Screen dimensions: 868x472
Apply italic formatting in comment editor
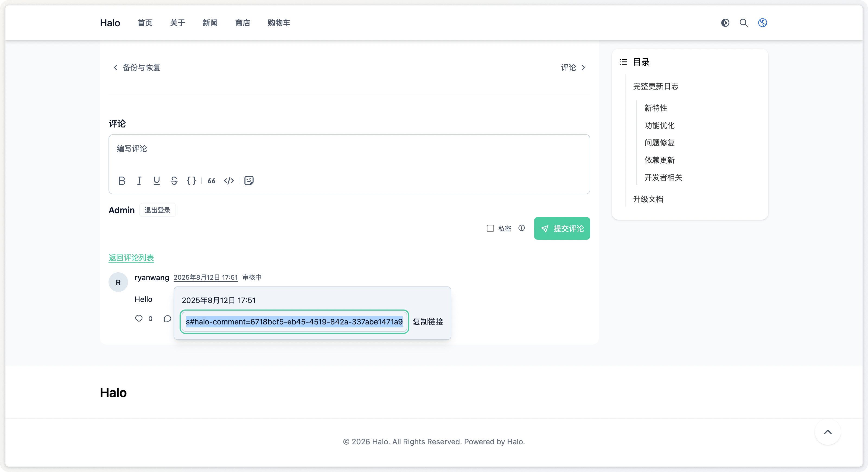pyautogui.click(x=139, y=181)
